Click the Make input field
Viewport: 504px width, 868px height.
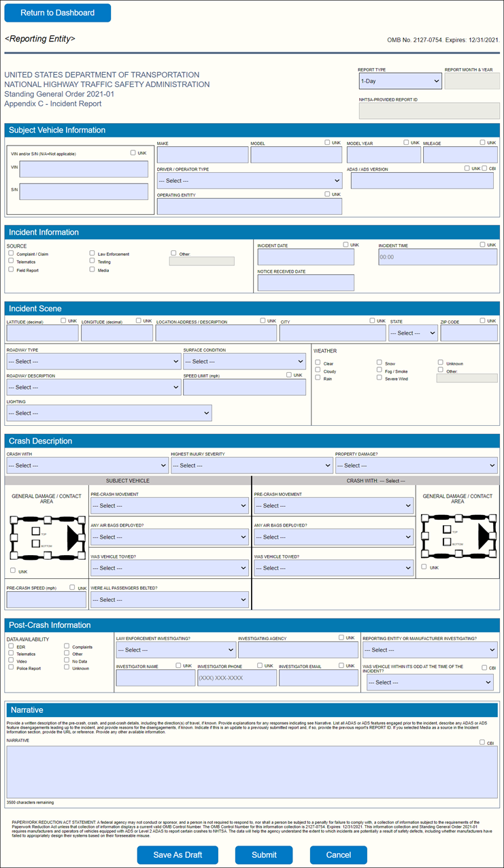click(x=203, y=155)
